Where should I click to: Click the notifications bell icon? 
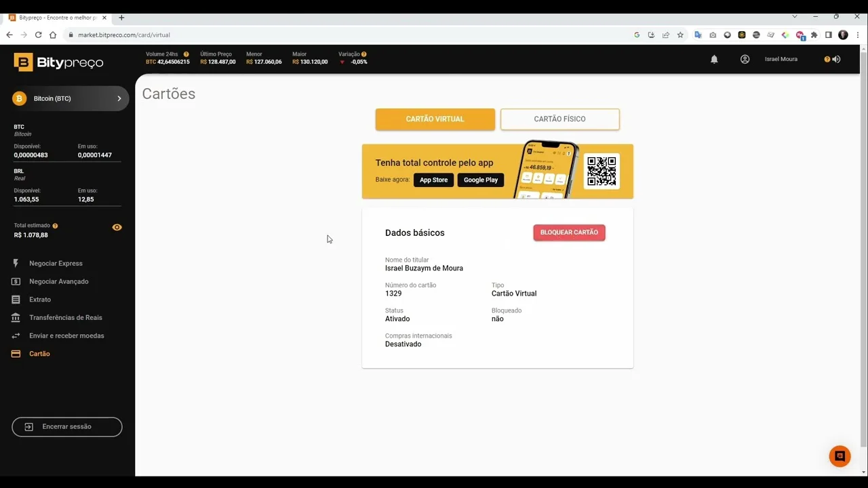click(714, 60)
